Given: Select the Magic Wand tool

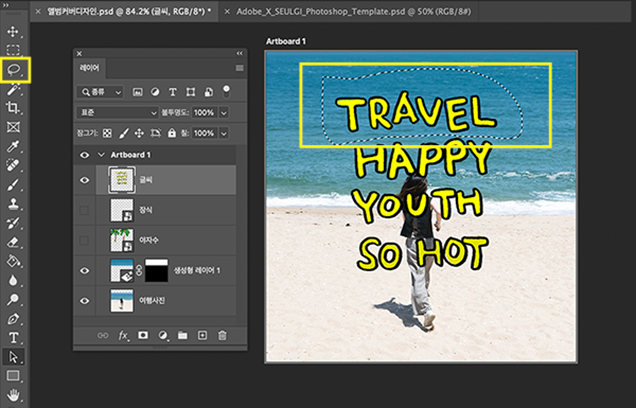Looking at the screenshot, I should click(13, 89).
